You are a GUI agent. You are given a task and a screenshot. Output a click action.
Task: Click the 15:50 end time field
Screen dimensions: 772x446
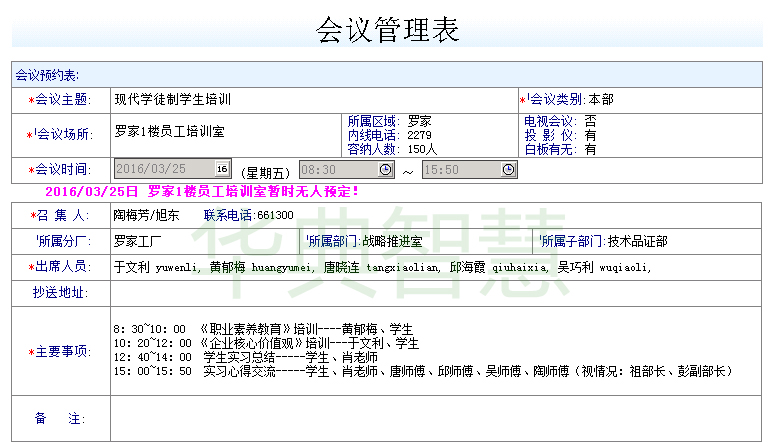pyautogui.click(x=470, y=169)
